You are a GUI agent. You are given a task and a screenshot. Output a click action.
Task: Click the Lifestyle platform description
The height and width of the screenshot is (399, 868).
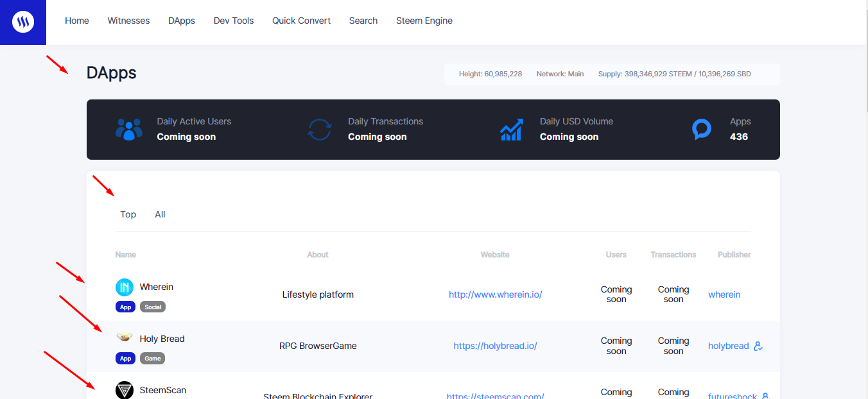(x=318, y=294)
